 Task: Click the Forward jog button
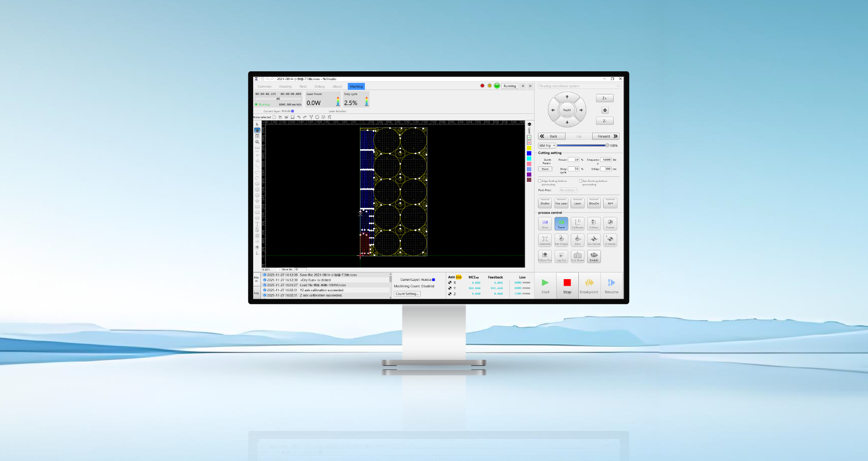tap(606, 136)
